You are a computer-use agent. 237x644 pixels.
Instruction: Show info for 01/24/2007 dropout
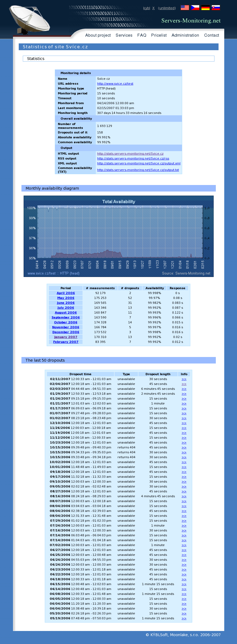pos(184,399)
